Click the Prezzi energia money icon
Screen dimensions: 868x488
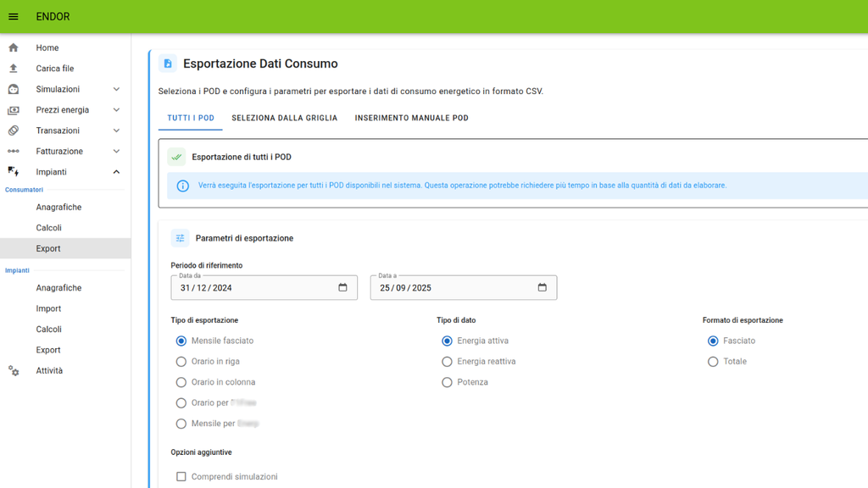[x=14, y=110]
